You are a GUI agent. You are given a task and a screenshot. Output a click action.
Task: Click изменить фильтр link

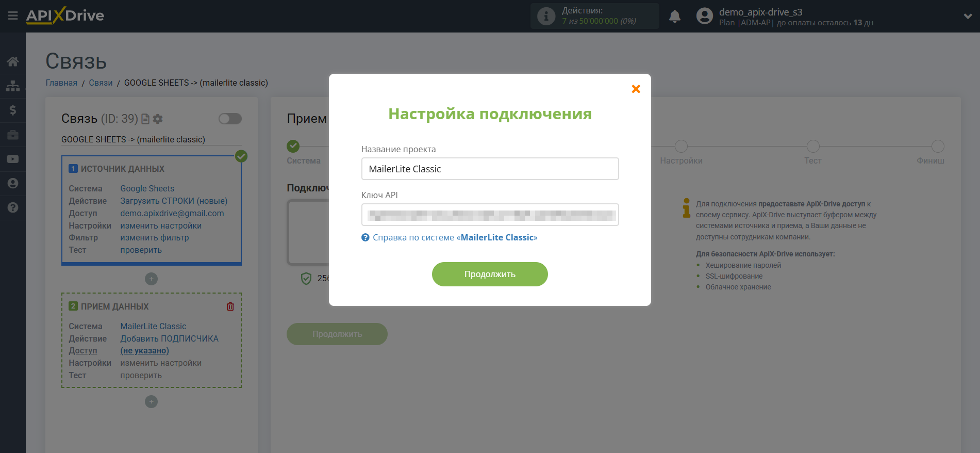155,237
